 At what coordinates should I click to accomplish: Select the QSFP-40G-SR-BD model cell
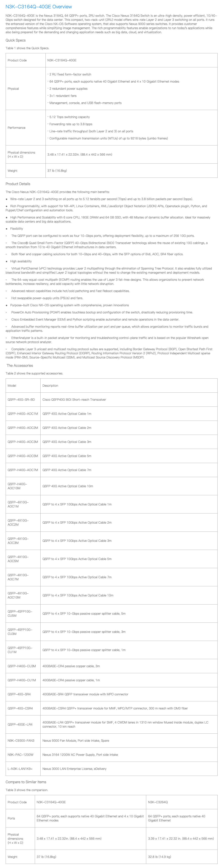(21, 400)
